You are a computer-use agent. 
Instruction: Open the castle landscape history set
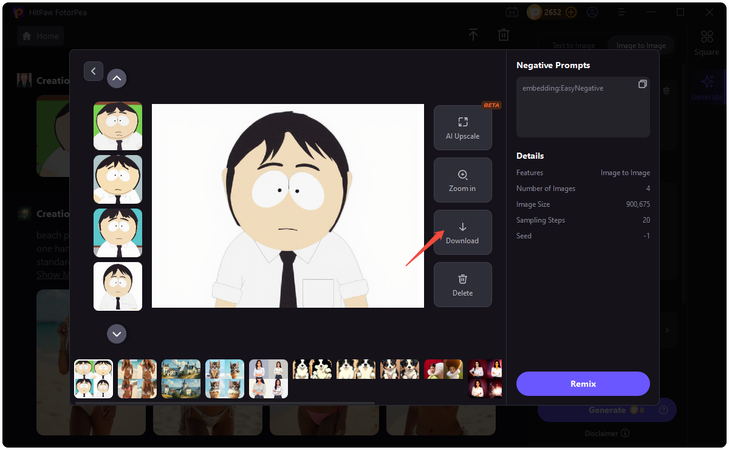pyautogui.click(x=181, y=379)
